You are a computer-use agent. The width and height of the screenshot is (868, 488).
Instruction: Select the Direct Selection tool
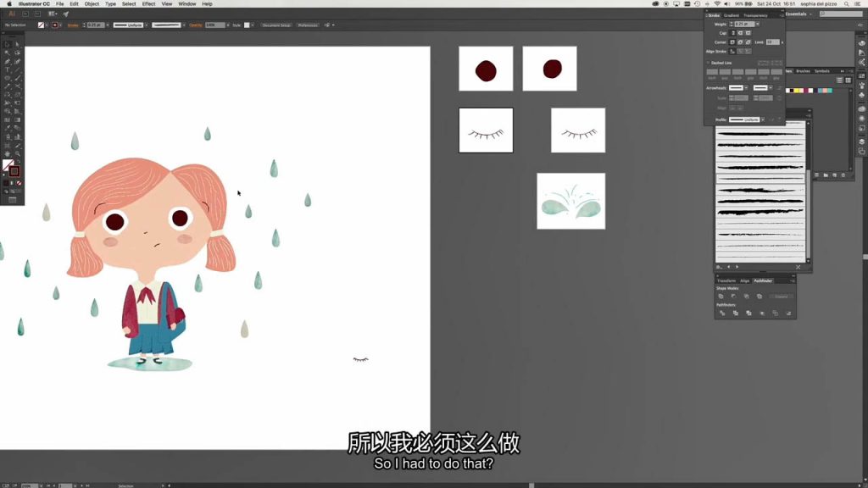point(17,44)
